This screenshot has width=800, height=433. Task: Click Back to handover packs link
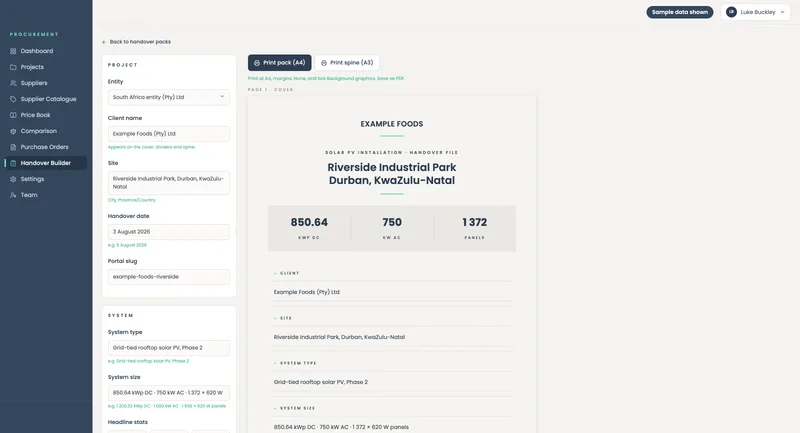click(136, 42)
